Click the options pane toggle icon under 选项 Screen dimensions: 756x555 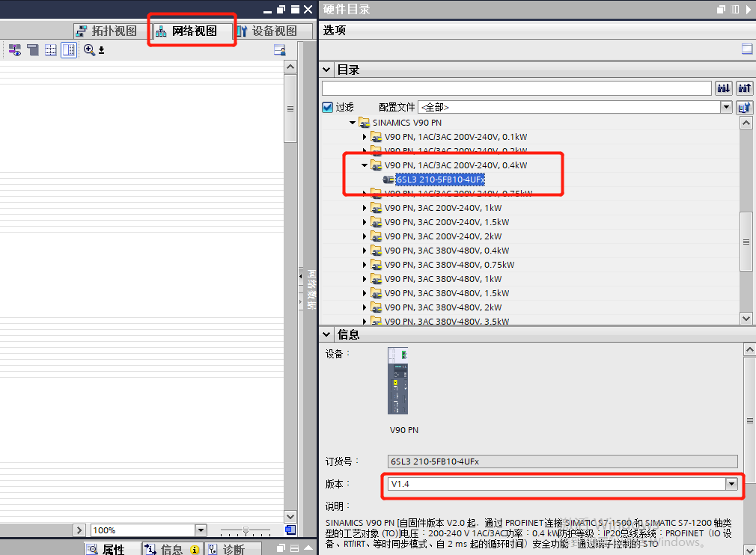coord(747,49)
